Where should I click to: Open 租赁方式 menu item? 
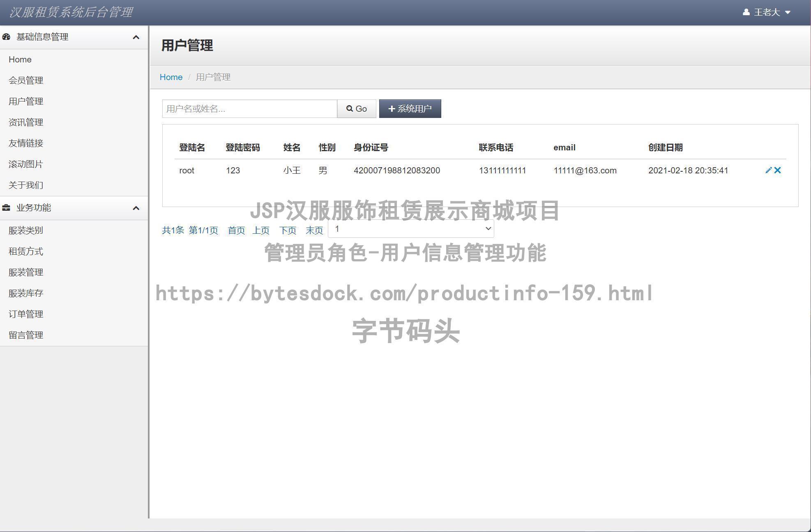[26, 251]
